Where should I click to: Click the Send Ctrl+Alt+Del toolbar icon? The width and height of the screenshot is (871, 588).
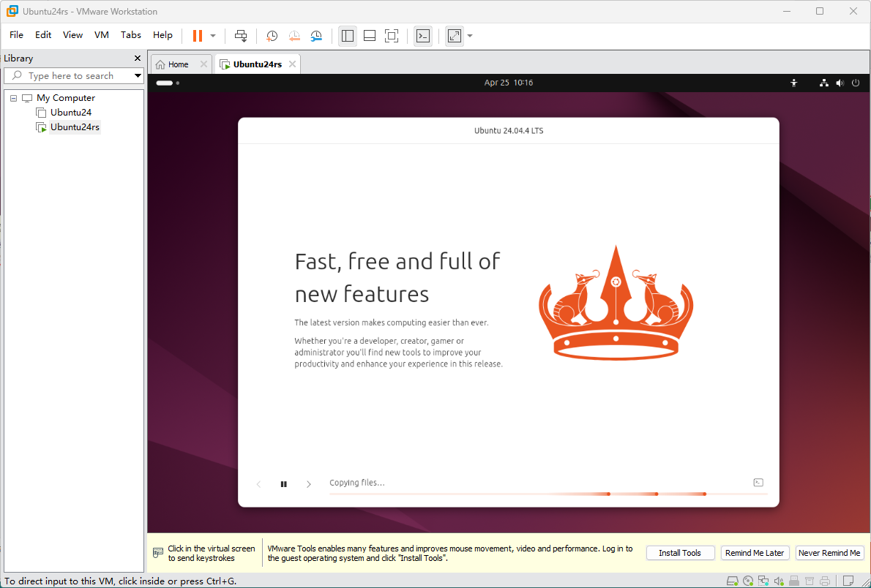[x=241, y=36]
